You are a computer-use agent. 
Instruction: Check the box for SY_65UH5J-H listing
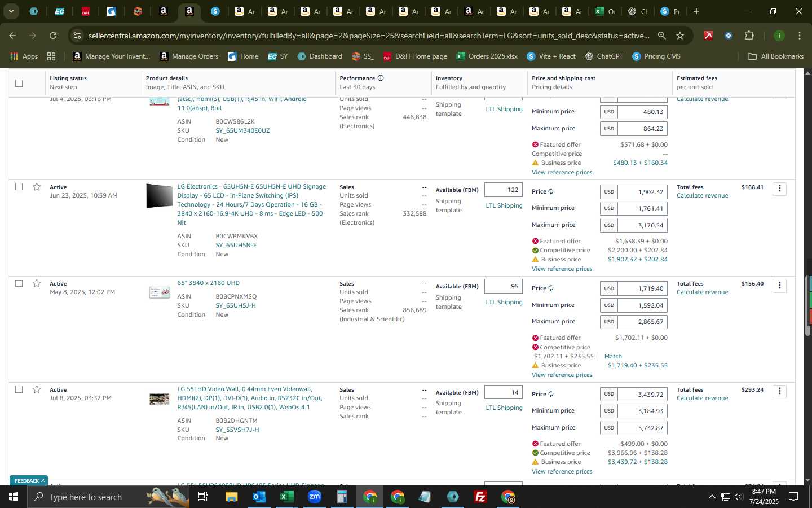point(19,283)
